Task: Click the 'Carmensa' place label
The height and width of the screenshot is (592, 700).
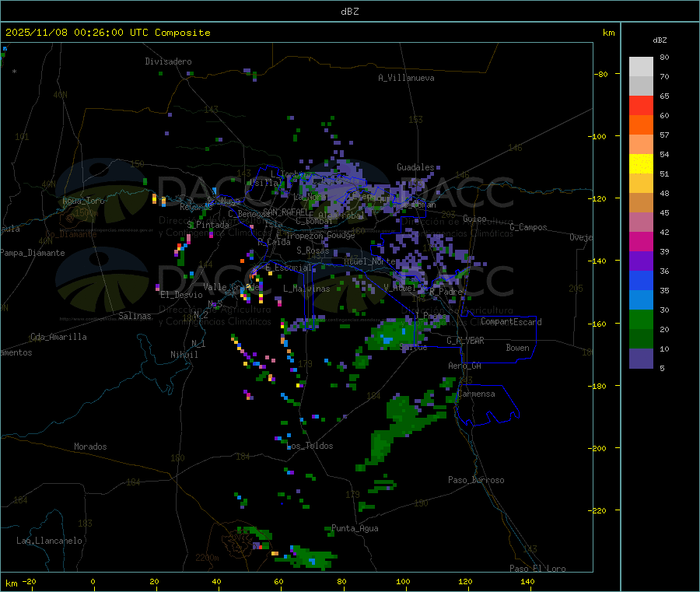Action: 476,394
